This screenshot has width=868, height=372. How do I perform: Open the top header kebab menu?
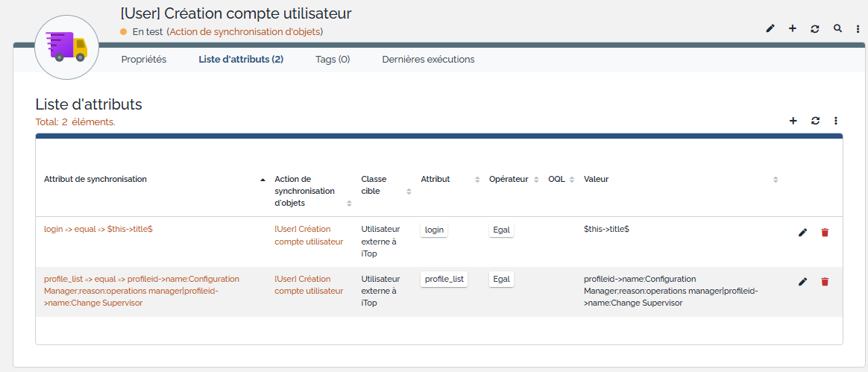pyautogui.click(x=858, y=28)
